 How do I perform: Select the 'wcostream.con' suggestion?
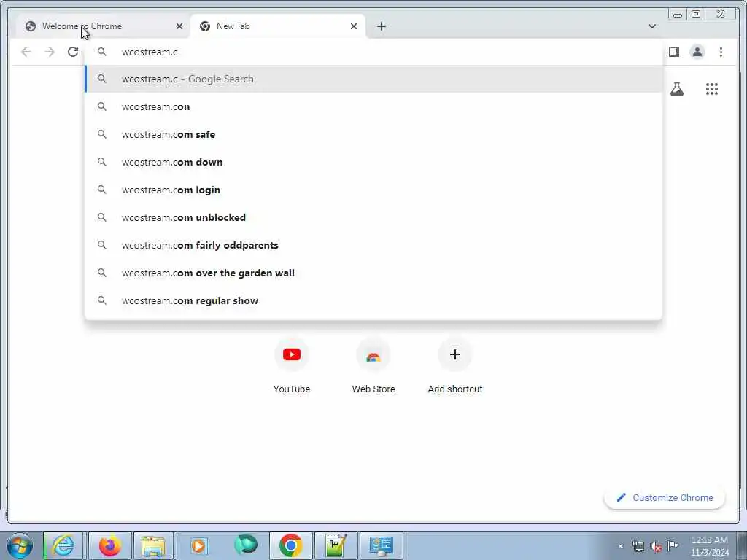tap(373, 106)
